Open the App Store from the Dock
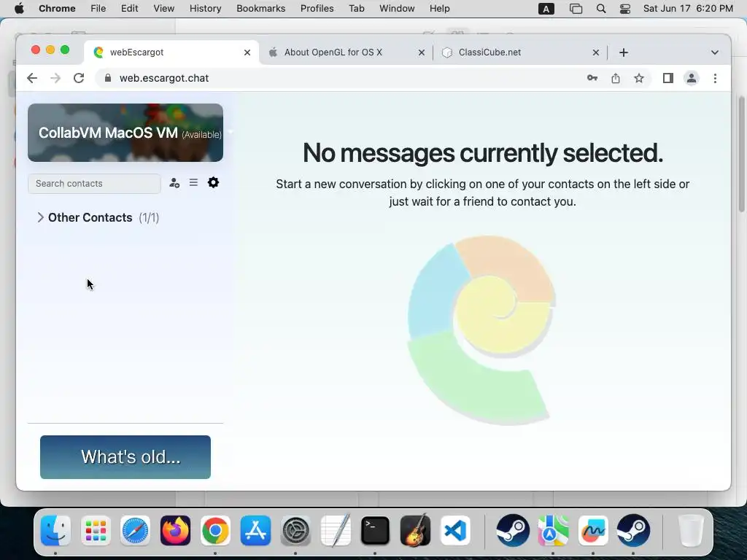The image size is (747, 560). (255, 531)
